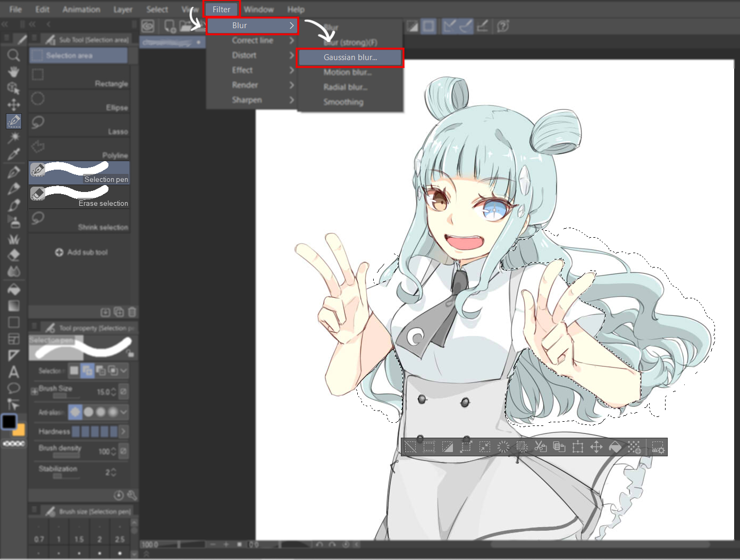
Task: Select the Fill bucket tool
Action: pos(14,287)
